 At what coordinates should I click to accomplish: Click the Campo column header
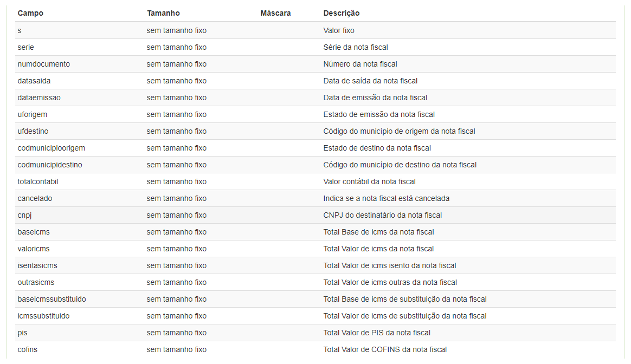30,13
